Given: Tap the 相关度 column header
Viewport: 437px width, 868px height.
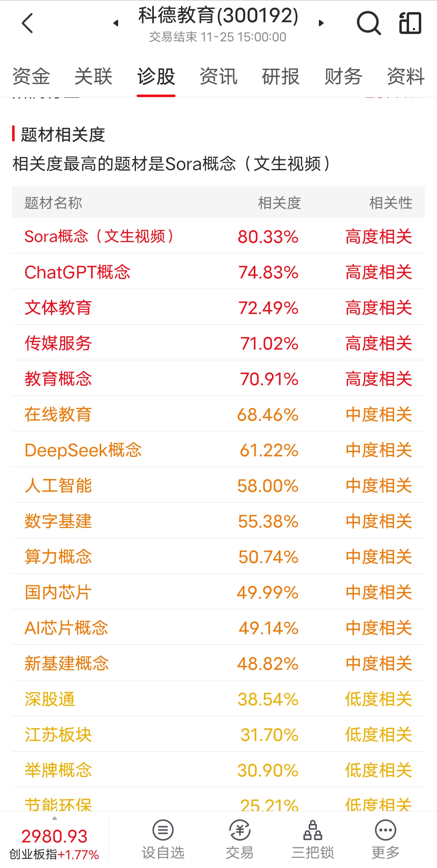Looking at the screenshot, I should (279, 203).
